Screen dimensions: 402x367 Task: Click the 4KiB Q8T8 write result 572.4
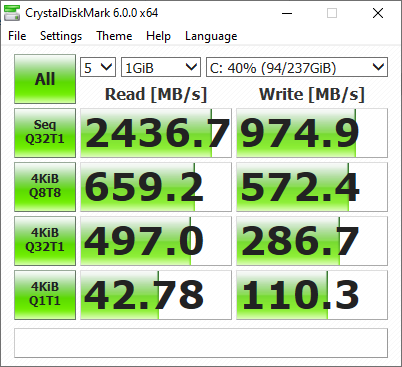312,187
